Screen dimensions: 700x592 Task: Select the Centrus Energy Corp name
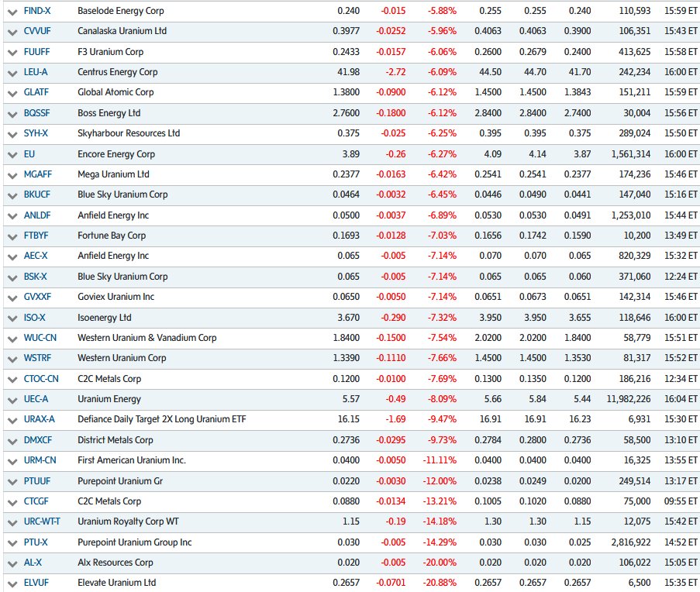click(x=117, y=72)
